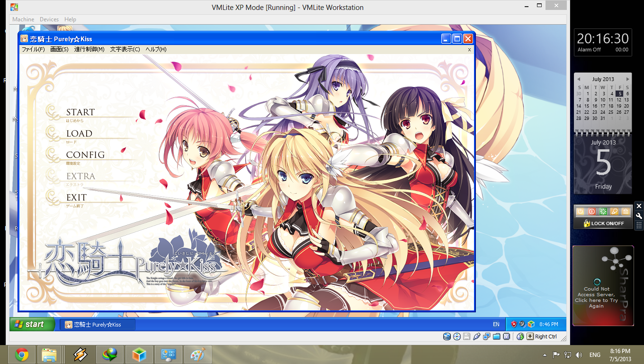Click the host network tray icon

pos(567,355)
